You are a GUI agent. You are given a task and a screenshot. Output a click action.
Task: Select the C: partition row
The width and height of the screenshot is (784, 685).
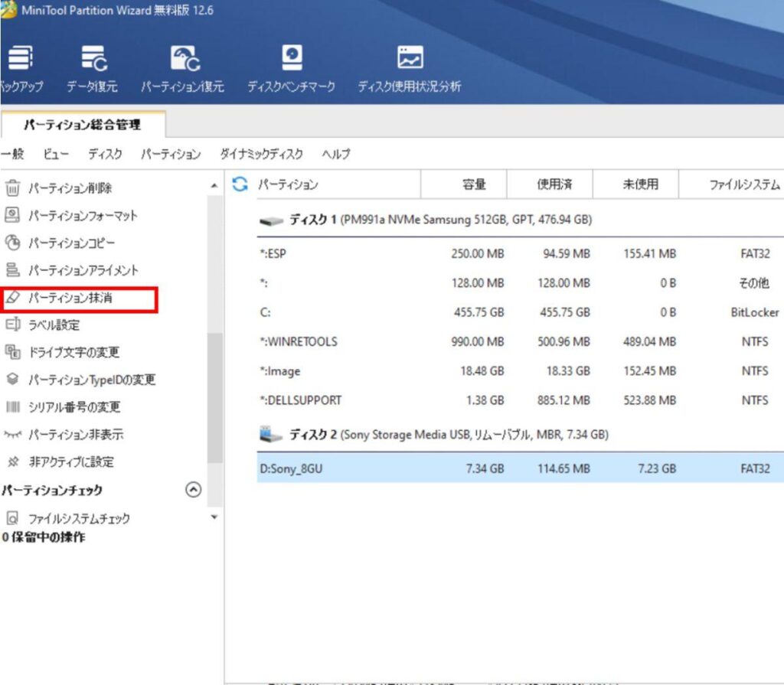[x=521, y=312]
